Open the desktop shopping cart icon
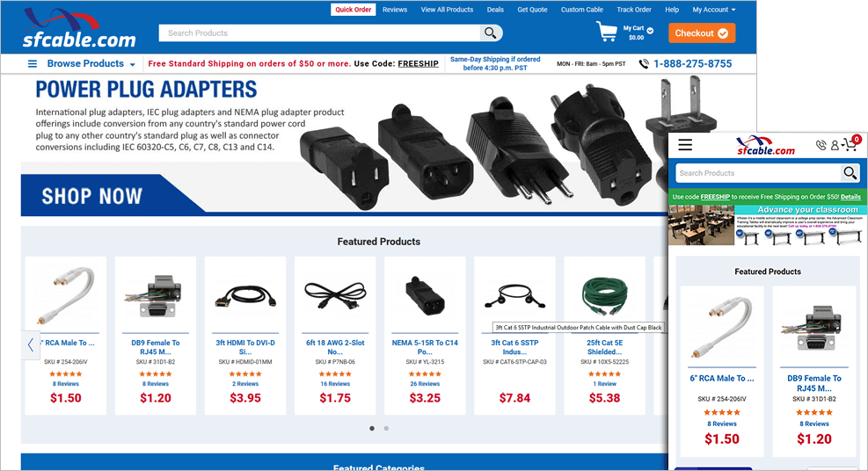 pos(607,32)
